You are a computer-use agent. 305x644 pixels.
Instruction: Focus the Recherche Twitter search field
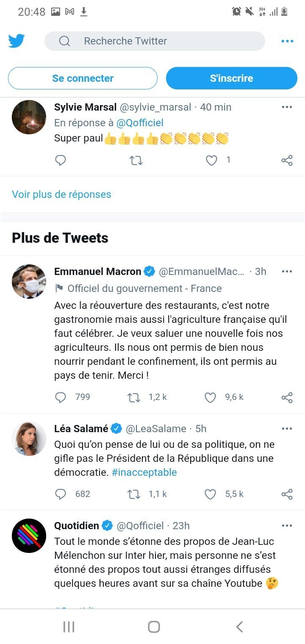pyautogui.click(x=155, y=41)
